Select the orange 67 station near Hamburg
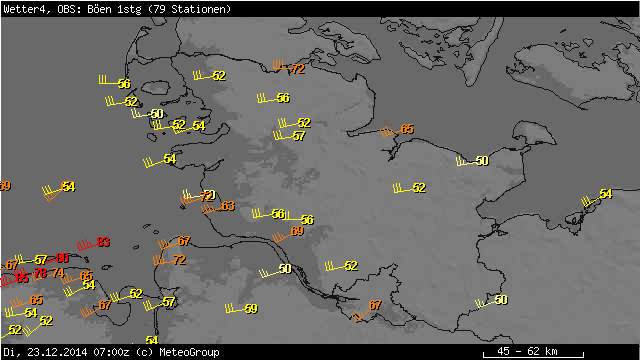This screenshot has width=640, height=360. (x=367, y=310)
